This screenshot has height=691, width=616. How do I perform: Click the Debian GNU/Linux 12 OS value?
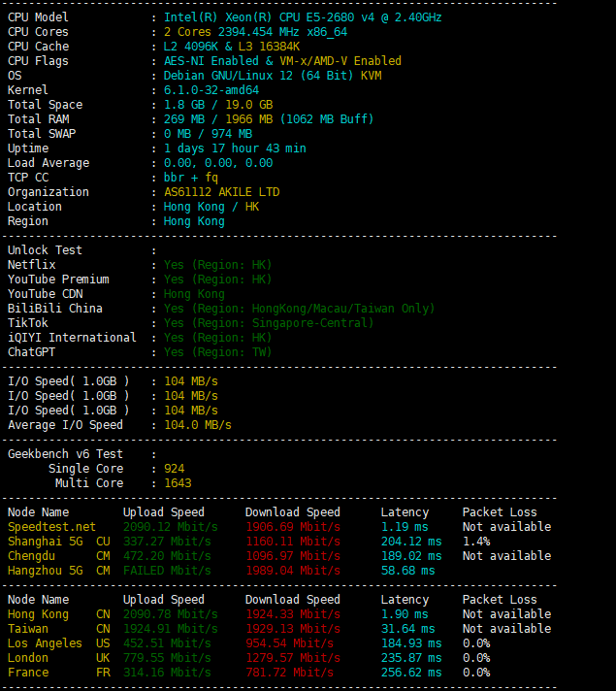[272, 76]
